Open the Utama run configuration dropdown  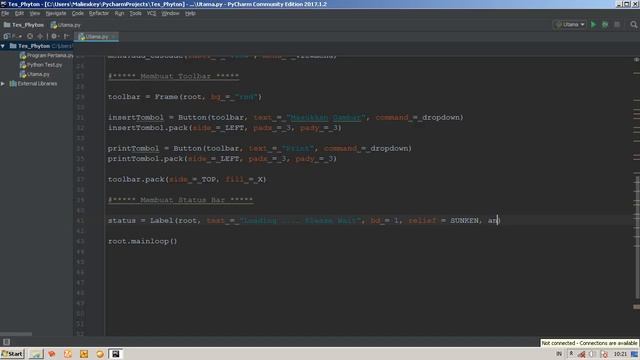[x=570, y=24]
